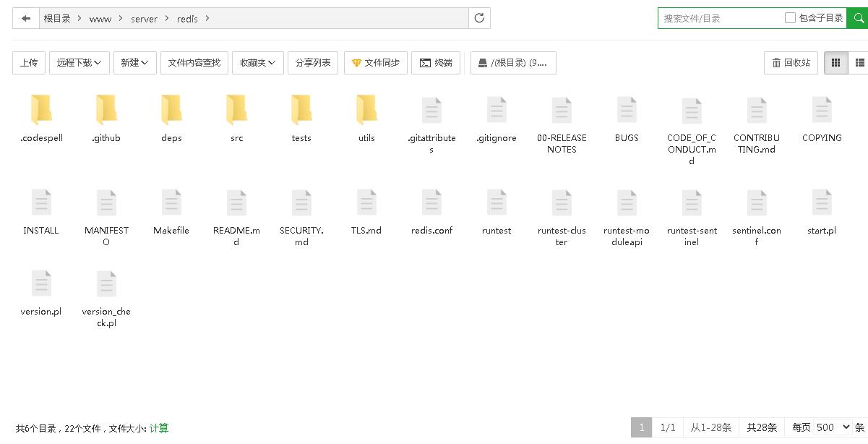Screen dimensions: 868x444
Task: Select the MANIFESTO file icon
Action: click(106, 202)
